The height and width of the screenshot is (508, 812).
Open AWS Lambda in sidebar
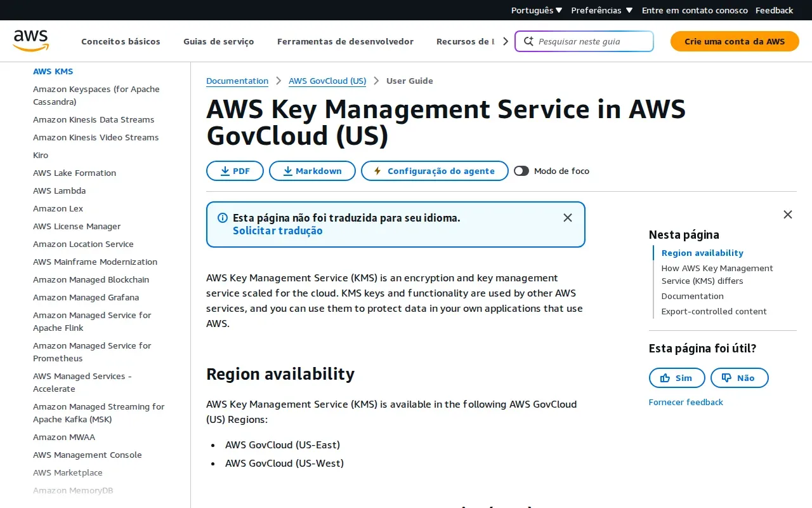click(60, 190)
